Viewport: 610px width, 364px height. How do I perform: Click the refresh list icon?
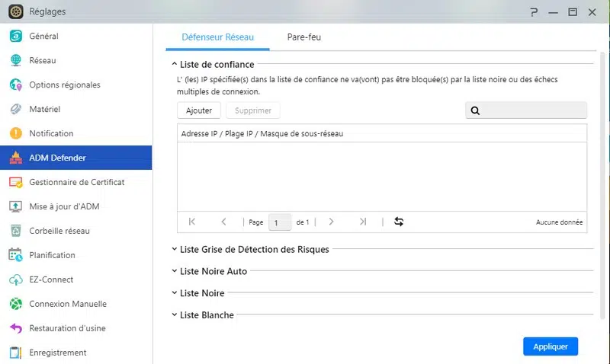[398, 222]
